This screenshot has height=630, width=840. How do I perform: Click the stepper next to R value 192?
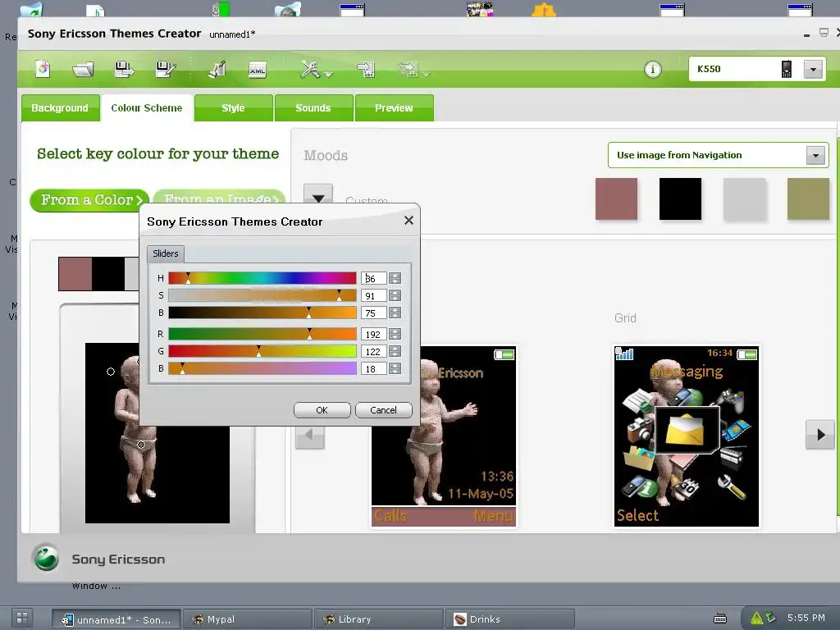(395, 334)
